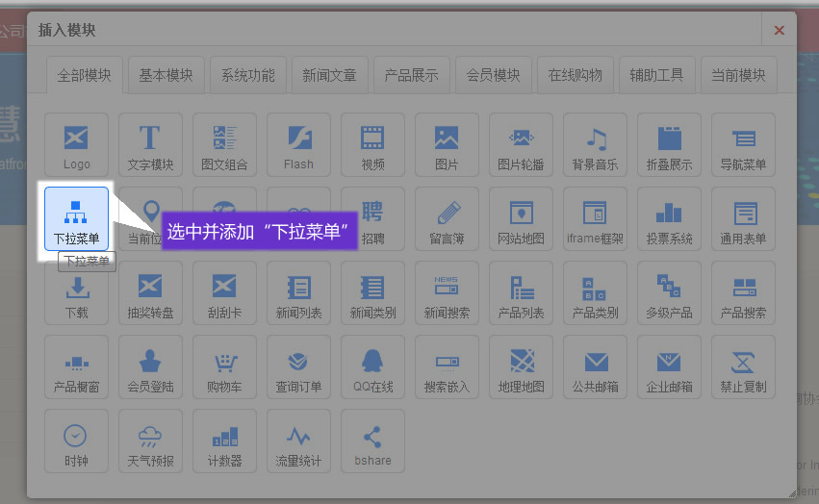Close the 插入模块 dialog

tap(779, 30)
